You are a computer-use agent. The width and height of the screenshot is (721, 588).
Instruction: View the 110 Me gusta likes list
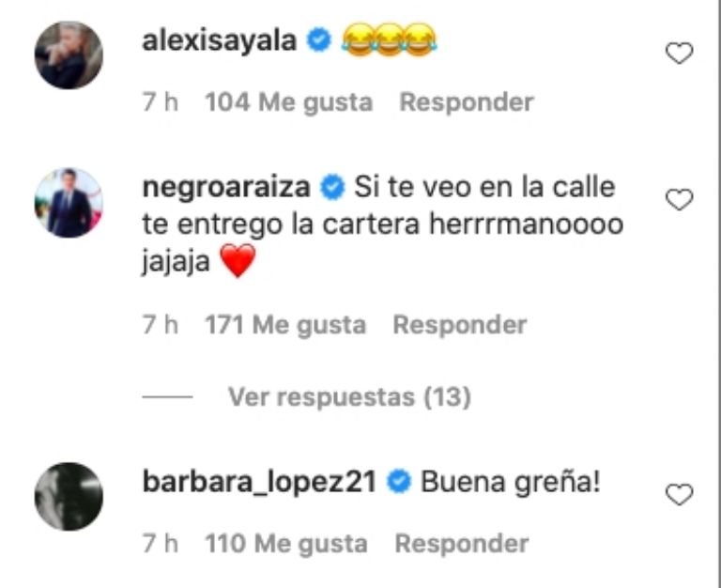point(286,543)
